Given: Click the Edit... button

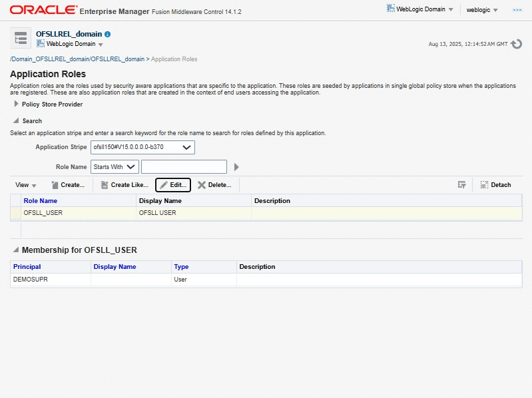Looking at the screenshot, I should 173,185.
